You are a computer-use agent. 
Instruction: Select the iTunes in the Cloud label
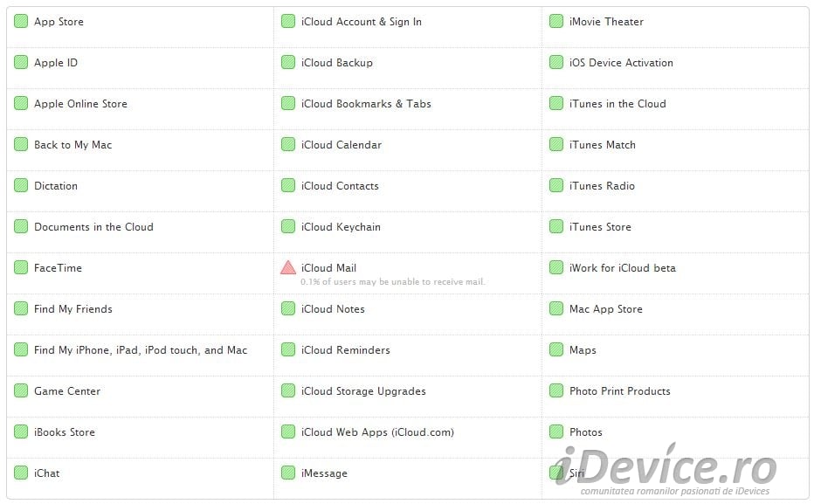tap(617, 104)
